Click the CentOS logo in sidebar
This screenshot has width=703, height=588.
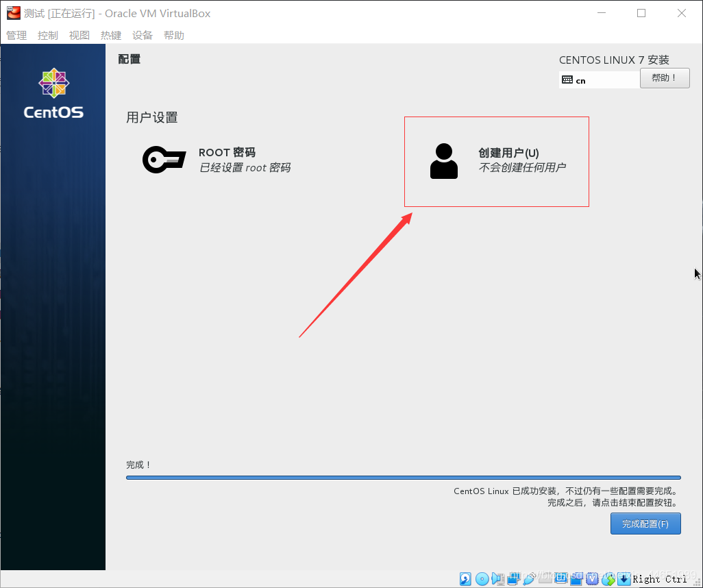(53, 93)
